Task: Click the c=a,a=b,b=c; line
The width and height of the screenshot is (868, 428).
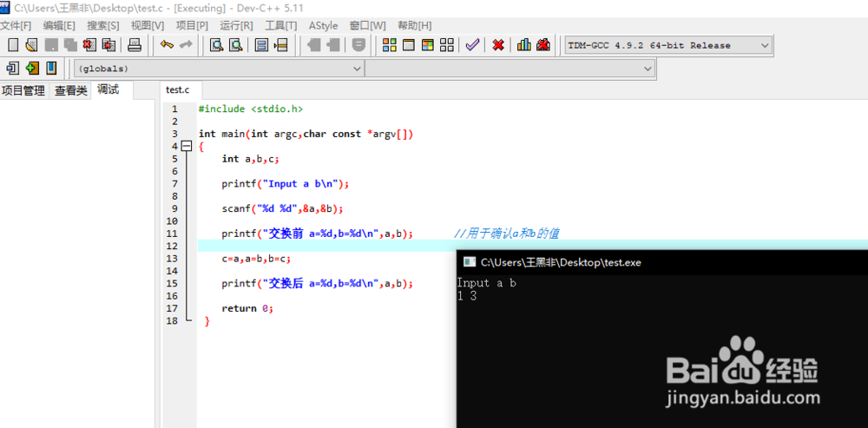Action: (256, 259)
